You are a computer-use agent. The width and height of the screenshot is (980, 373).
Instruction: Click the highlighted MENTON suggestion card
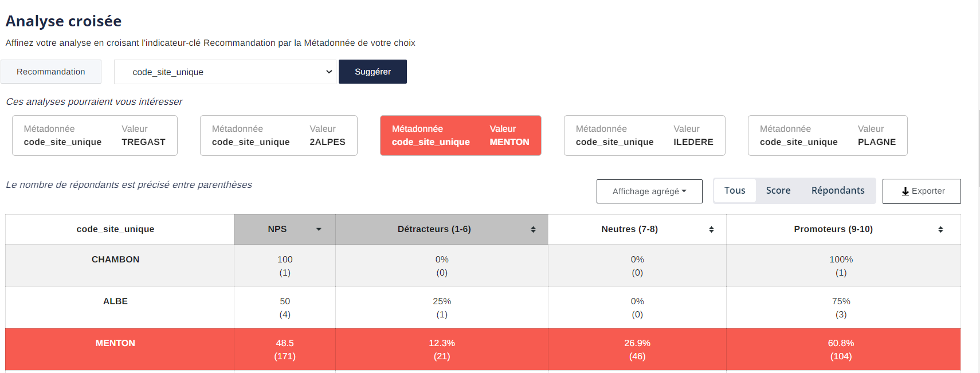click(x=460, y=136)
